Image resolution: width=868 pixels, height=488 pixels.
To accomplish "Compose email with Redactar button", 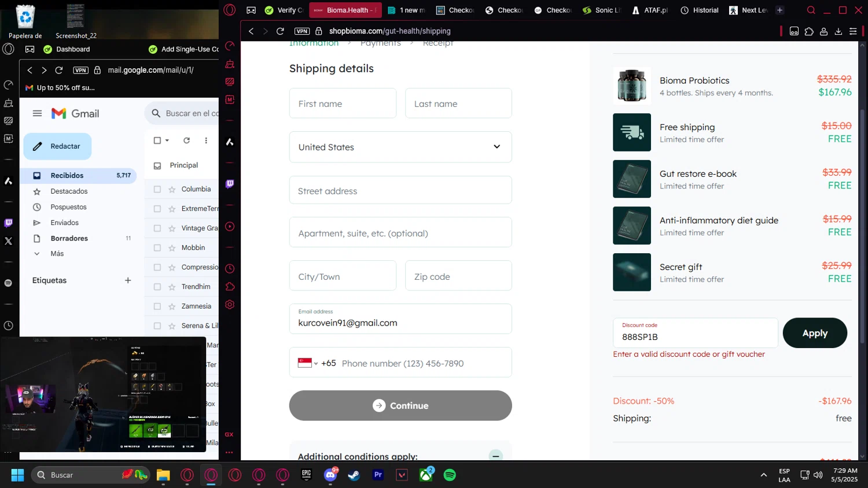I will tap(57, 146).
